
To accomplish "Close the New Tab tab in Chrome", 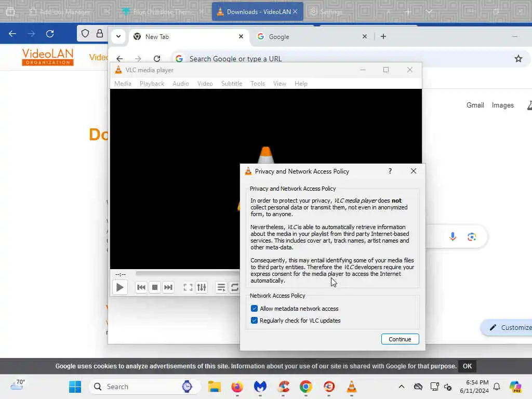I will (241, 36).
